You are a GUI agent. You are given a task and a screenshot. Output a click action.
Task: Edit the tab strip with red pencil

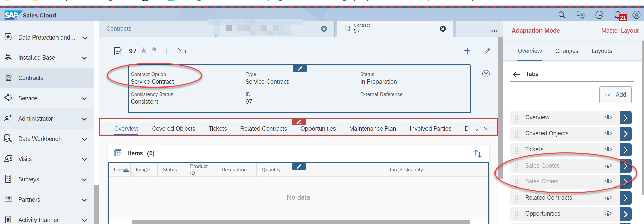(299, 122)
